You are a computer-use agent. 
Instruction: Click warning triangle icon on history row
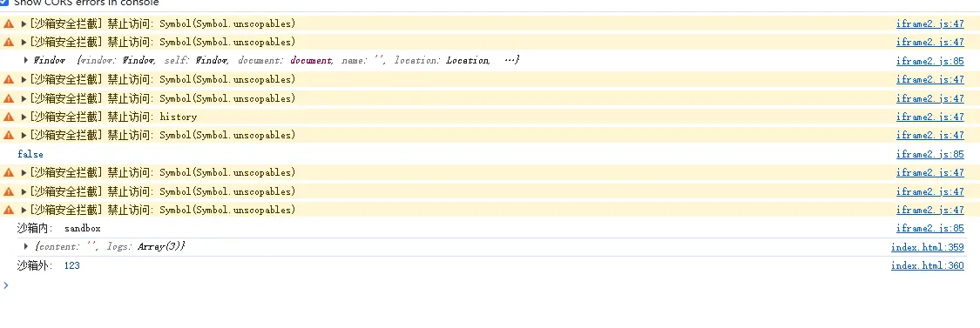click(9, 117)
